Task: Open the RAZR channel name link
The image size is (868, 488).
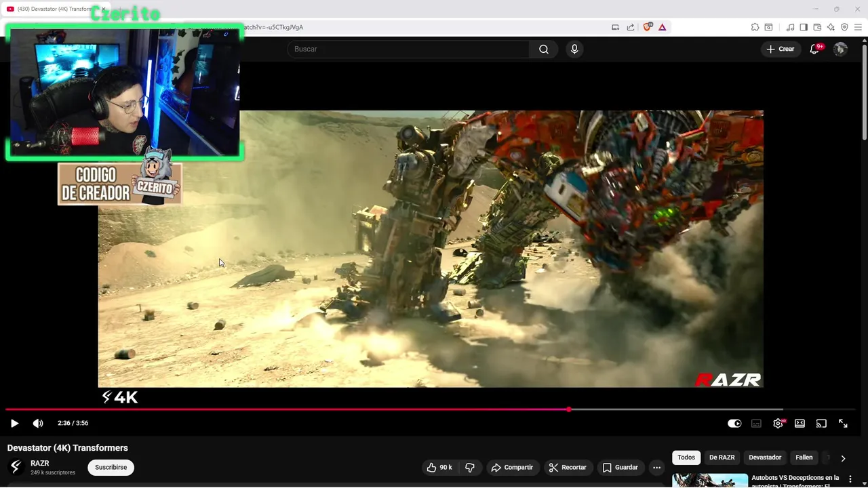Action: (40, 463)
